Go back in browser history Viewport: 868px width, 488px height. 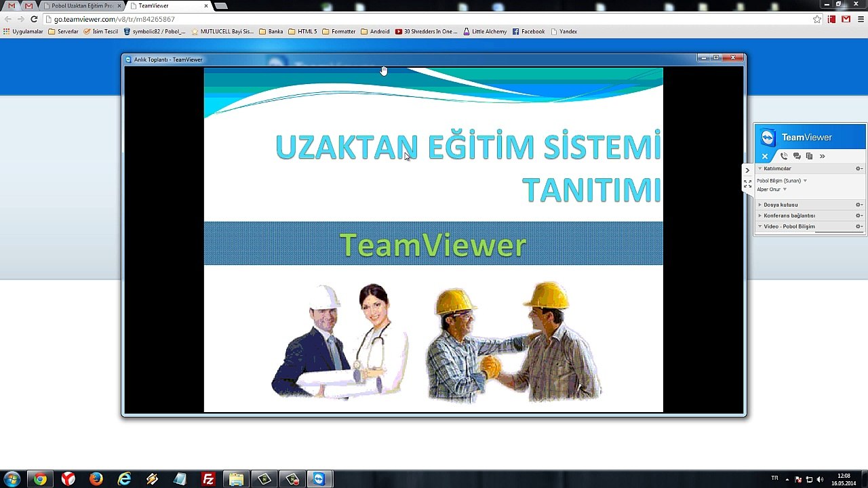pos(8,19)
